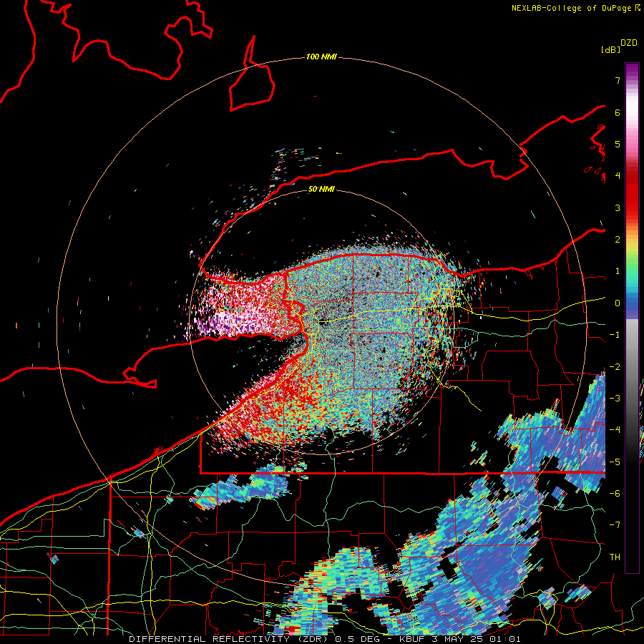
Task: Click 'DIFFERENTIAL REFLECTIVITY (ZDR)' caption text
Action: click(x=229, y=639)
